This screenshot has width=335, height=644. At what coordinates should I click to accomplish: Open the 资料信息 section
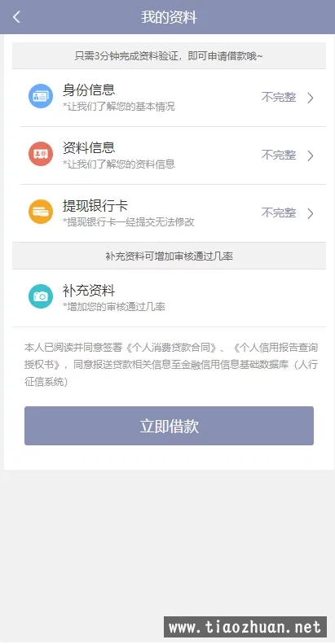(x=169, y=156)
